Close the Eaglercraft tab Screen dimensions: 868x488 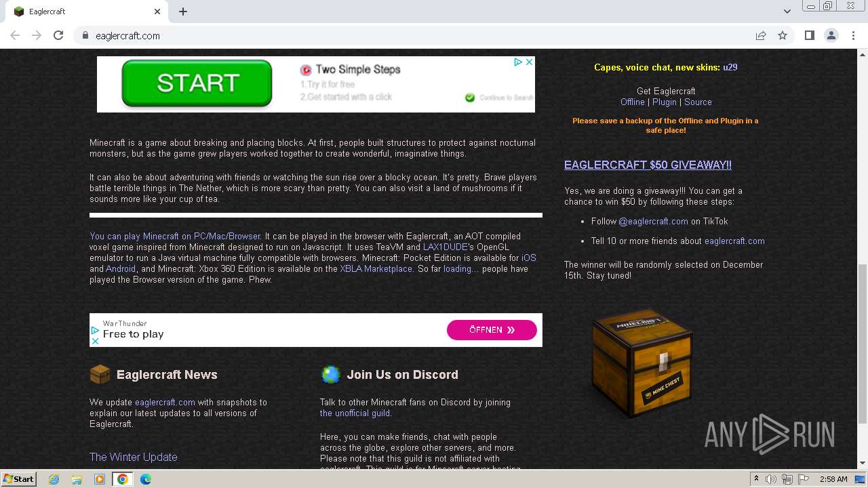157,12
